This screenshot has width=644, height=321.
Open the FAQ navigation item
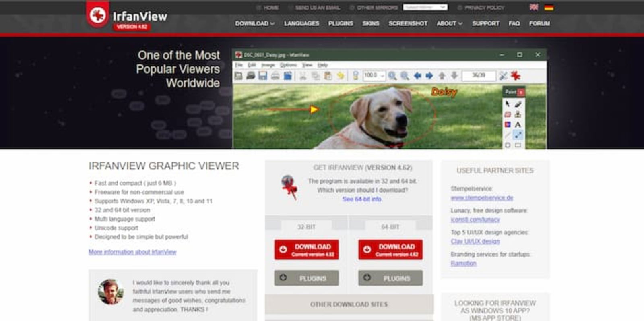[x=514, y=23]
